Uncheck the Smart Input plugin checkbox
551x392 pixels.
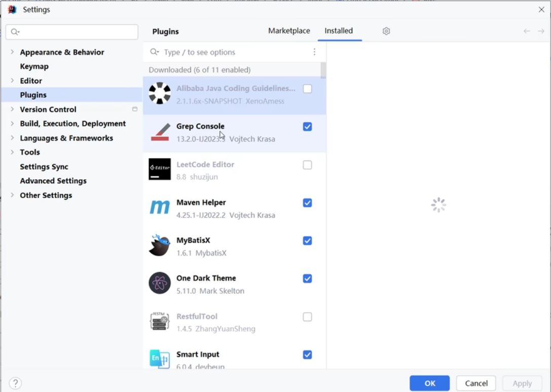[x=307, y=355]
